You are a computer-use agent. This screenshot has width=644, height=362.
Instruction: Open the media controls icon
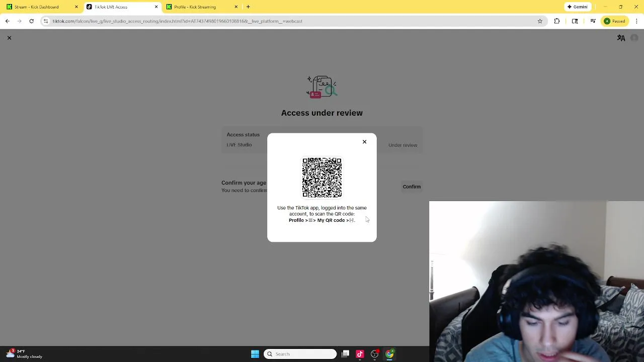pyautogui.click(x=593, y=21)
